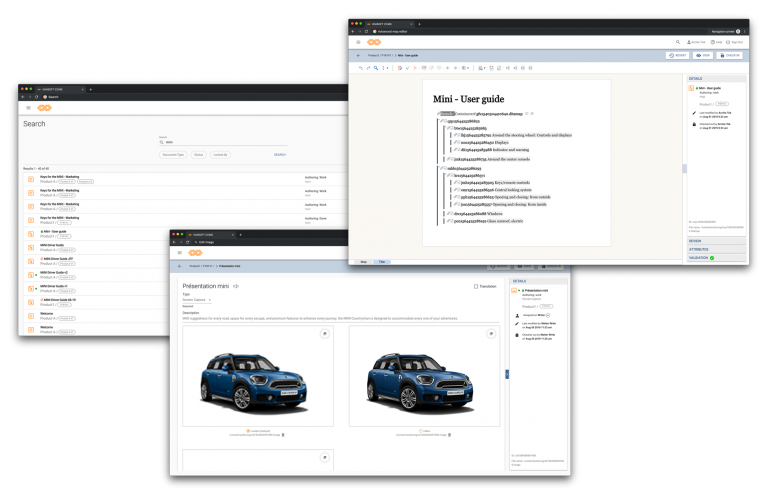
Task: Click the Mini - User guide title
Action: point(468,99)
